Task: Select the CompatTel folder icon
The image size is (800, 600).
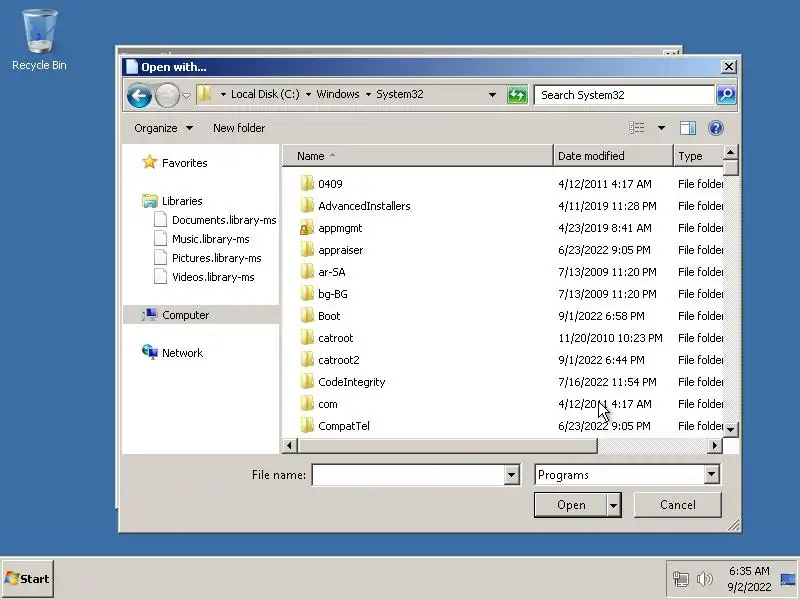Action: pos(307,426)
